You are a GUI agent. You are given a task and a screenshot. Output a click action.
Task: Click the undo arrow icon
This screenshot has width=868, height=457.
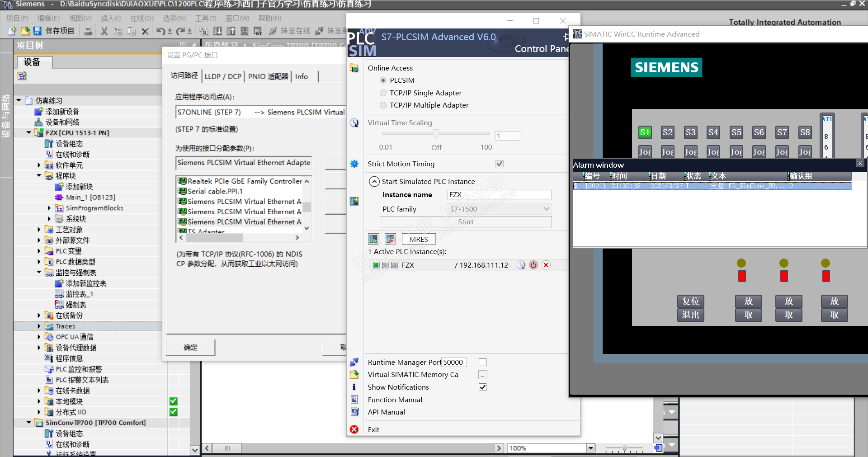(x=160, y=31)
